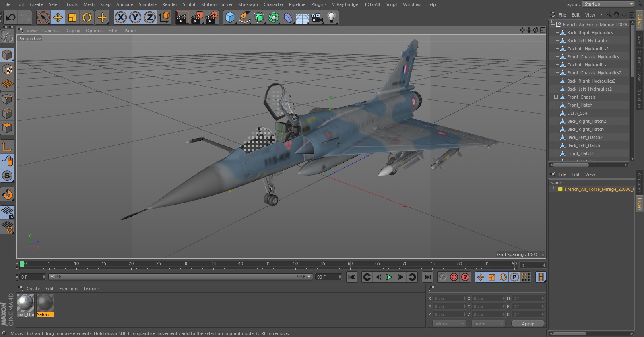Select DEFA_554 object in tree
Viewport: 644px width, 337px height.
point(577,113)
